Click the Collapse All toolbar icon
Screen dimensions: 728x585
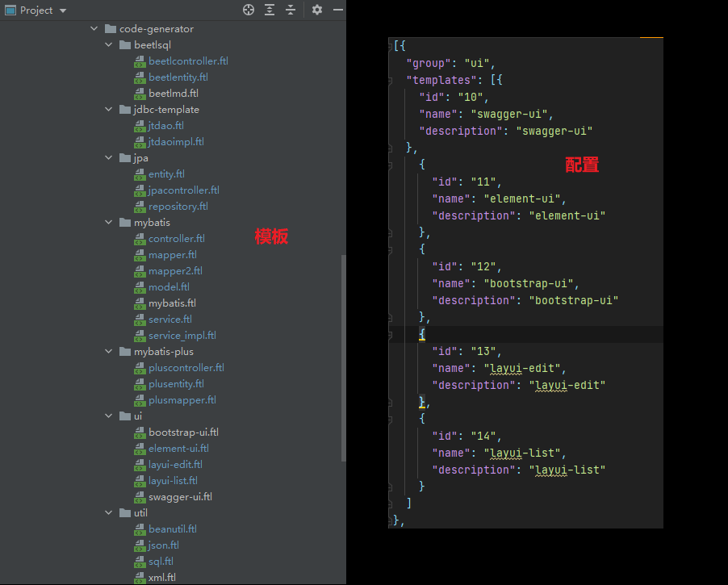(x=291, y=10)
